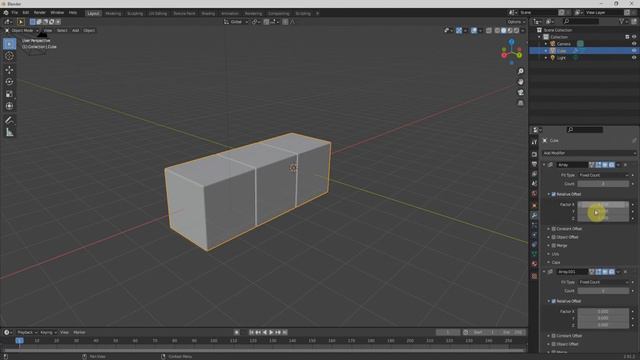This screenshot has width=640, height=360.
Task: Open the Object Mode dropdown
Action: click(x=22, y=30)
